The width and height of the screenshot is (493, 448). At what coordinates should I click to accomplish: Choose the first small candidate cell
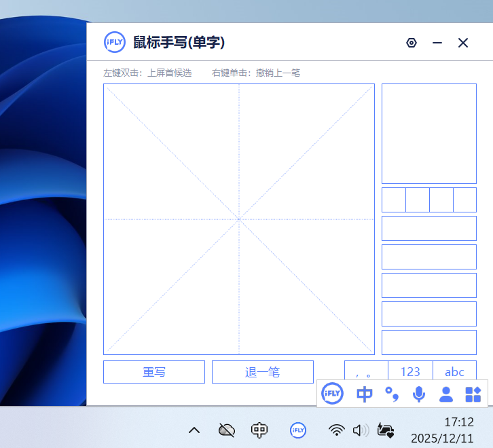point(394,200)
